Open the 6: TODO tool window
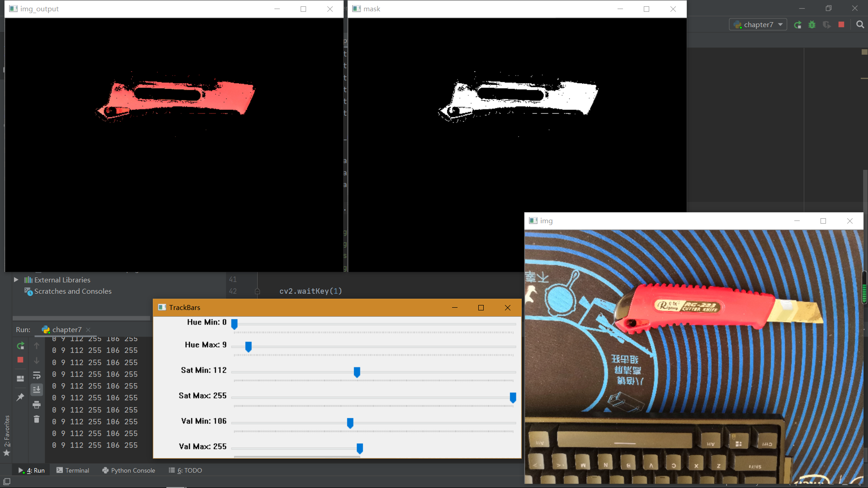This screenshot has width=868, height=488. coord(185,470)
